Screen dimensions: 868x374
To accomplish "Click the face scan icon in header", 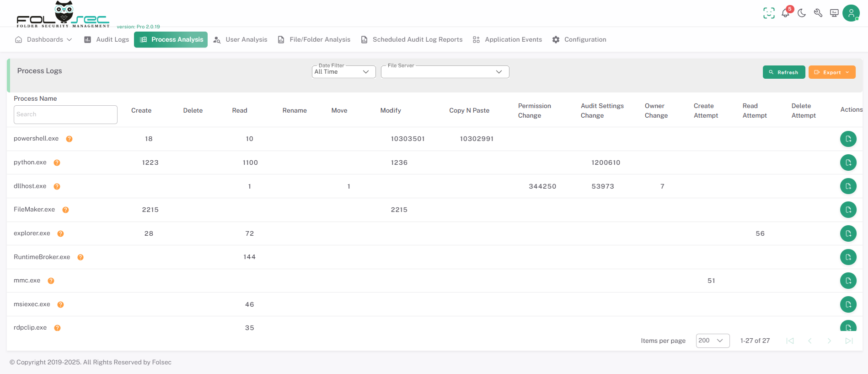I will [769, 13].
